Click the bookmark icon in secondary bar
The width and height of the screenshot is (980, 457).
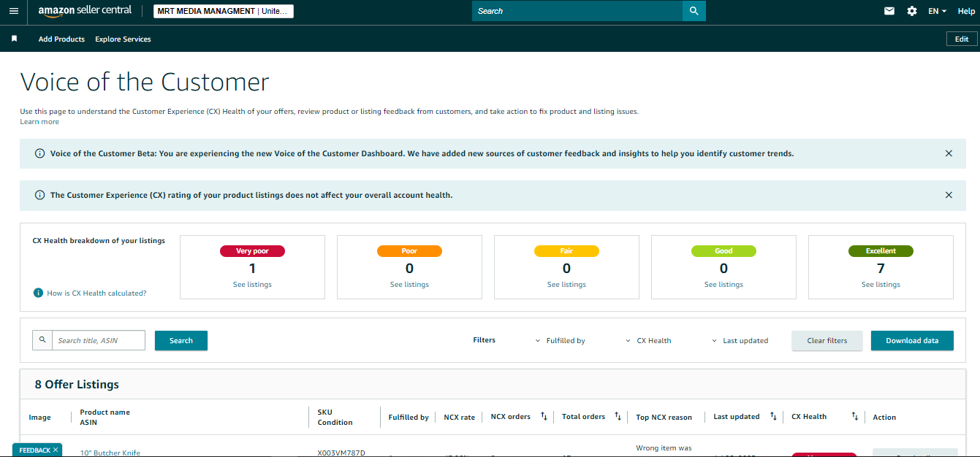[x=14, y=39]
